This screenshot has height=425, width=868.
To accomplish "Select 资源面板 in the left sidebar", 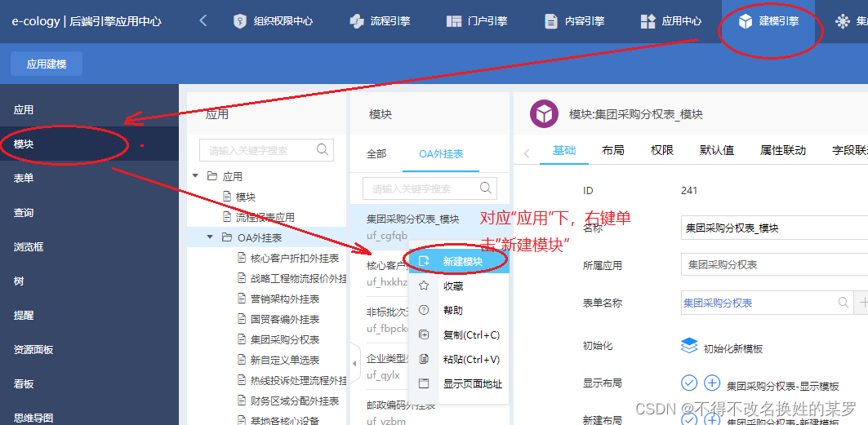I will click(x=89, y=349).
